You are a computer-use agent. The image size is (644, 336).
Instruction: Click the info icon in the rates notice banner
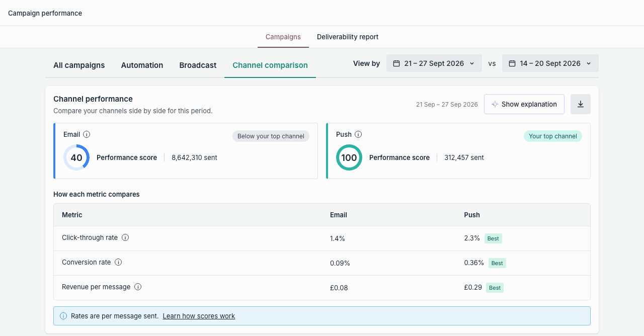coord(63,316)
